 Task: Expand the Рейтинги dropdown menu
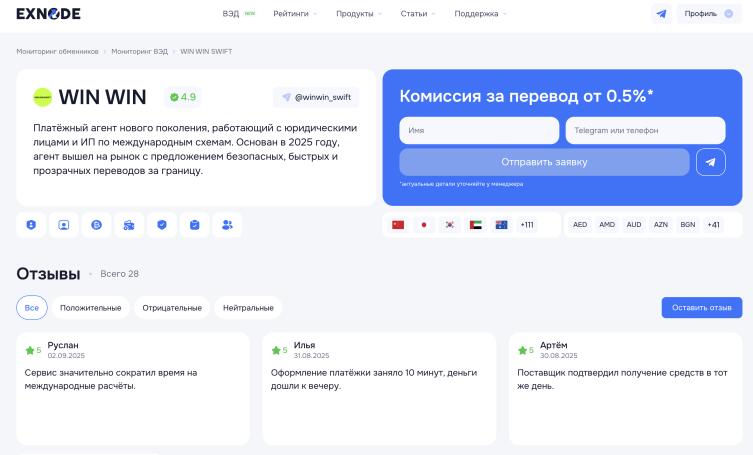click(295, 14)
